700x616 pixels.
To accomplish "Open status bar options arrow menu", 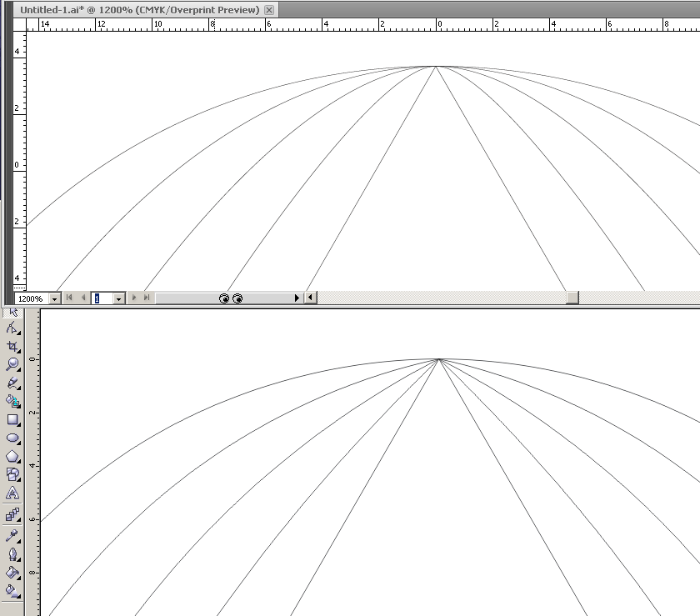I will pyautogui.click(x=297, y=298).
